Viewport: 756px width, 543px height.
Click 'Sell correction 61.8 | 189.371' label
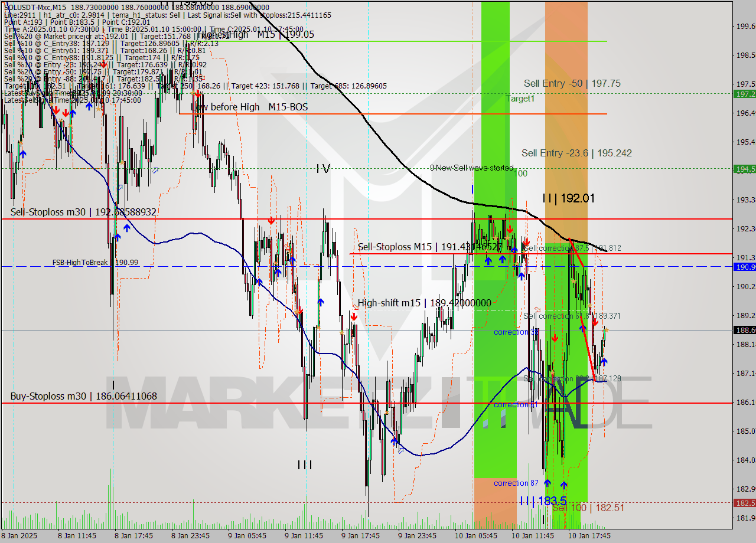click(x=572, y=316)
